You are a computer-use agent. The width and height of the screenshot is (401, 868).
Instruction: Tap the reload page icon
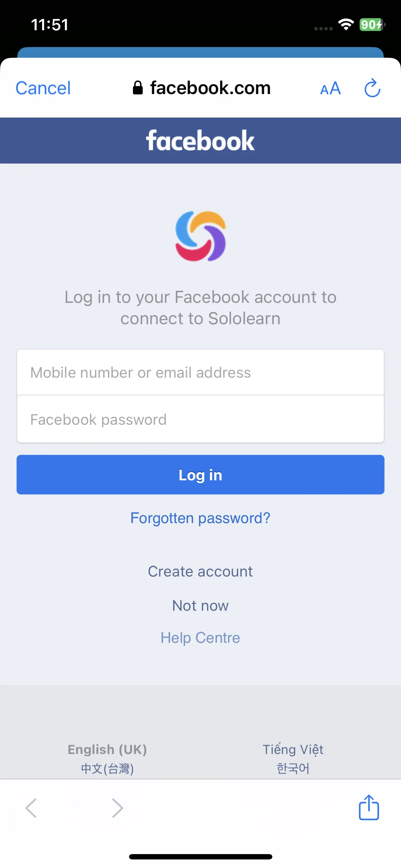pyautogui.click(x=372, y=88)
